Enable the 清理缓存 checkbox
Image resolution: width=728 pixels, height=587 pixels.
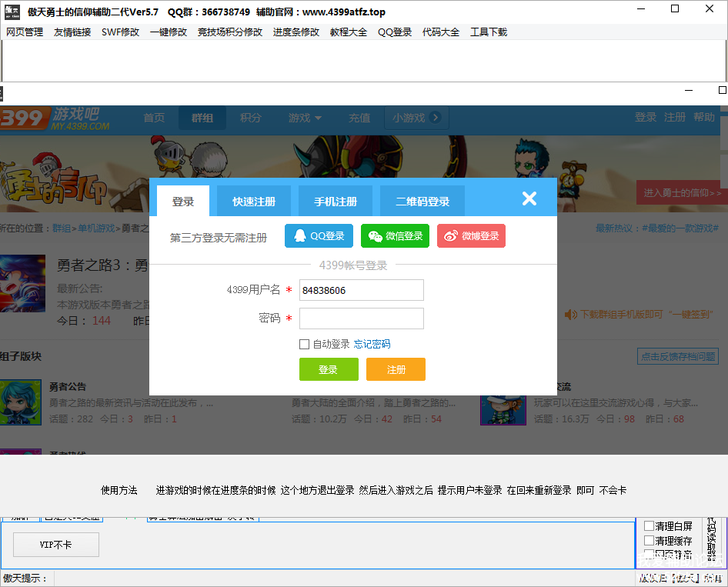click(649, 541)
